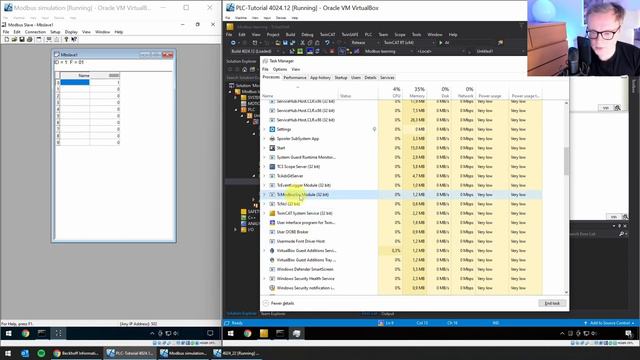This screenshot has height=360, width=640.
Task: Click the Save All icon in TwinCAT toolbar
Action: click(x=293, y=42)
